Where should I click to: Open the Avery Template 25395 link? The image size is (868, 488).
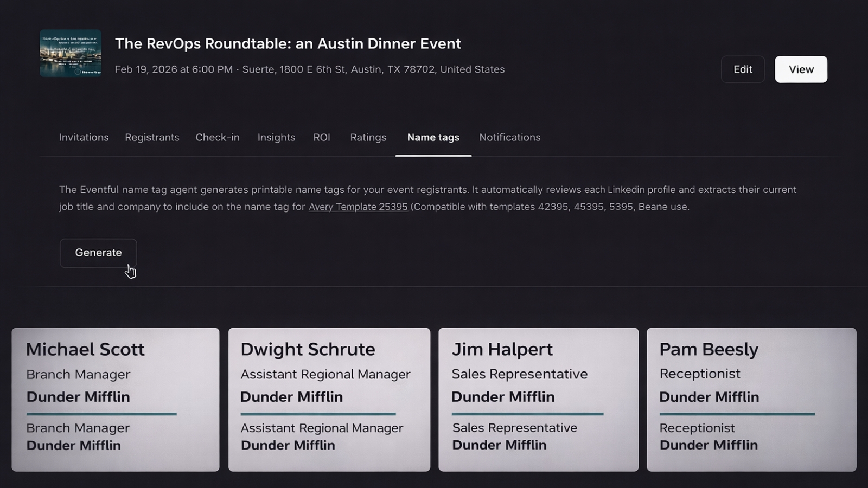pos(358,207)
